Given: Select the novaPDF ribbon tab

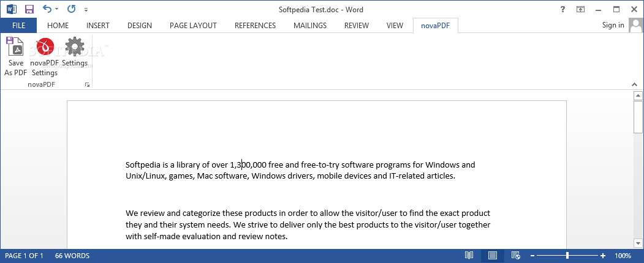Looking at the screenshot, I should tap(435, 26).
